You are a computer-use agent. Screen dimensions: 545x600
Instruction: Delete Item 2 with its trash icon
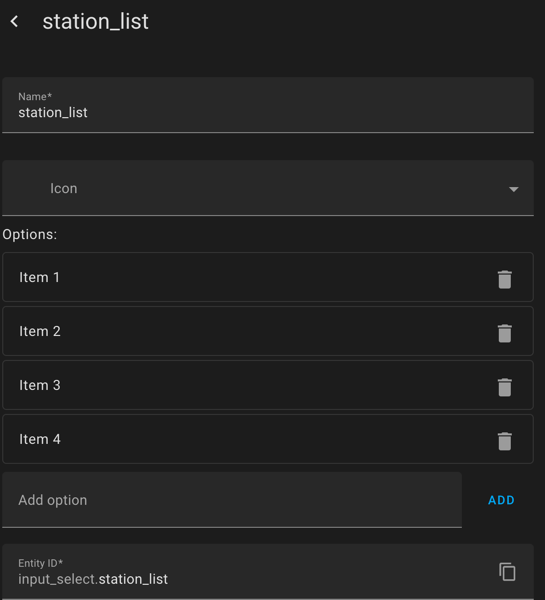tap(504, 333)
